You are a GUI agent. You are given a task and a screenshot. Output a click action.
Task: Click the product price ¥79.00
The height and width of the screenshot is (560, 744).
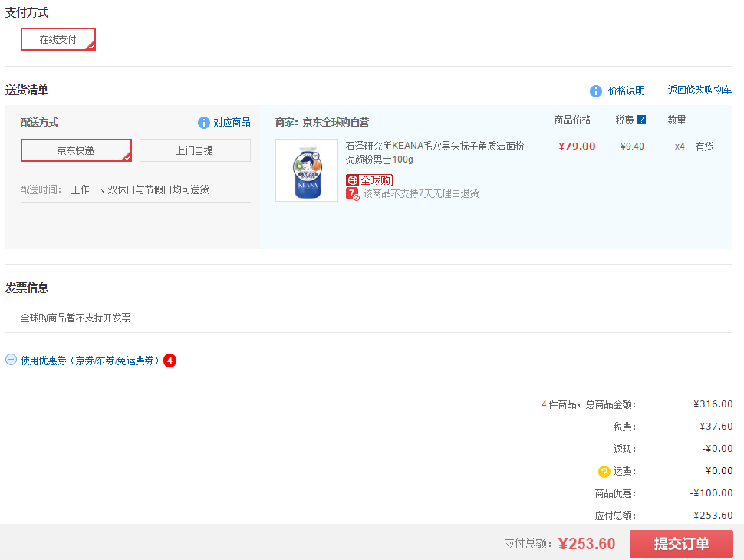pyautogui.click(x=577, y=147)
